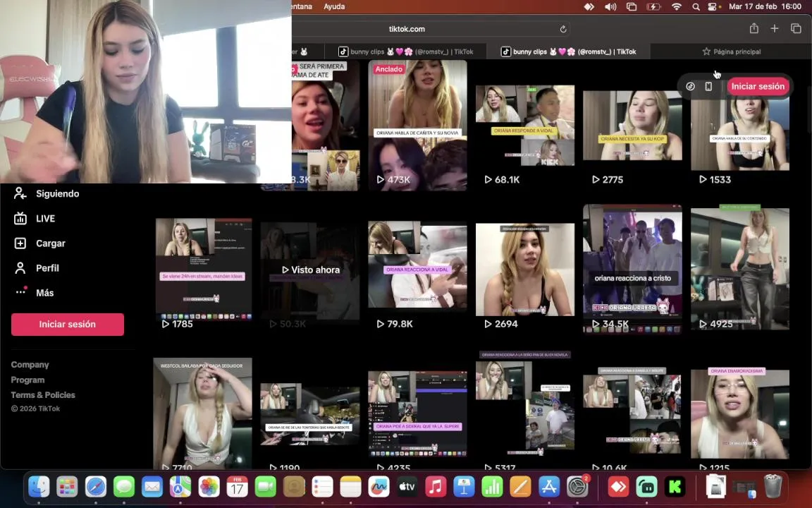Open the Visto ahora video

(x=310, y=270)
